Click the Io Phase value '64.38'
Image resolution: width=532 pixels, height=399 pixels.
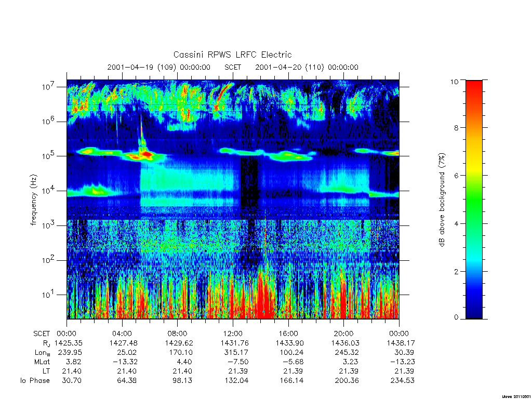(x=127, y=381)
